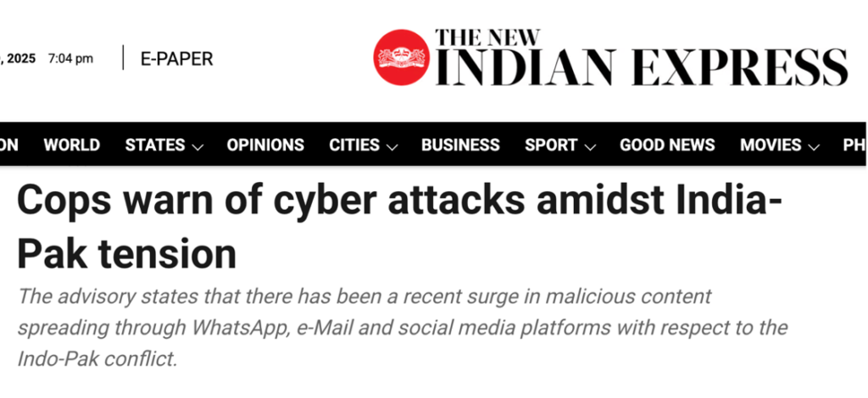Go to OPINIONS section
This screenshot has width=868, height=398.
(265, 145)
